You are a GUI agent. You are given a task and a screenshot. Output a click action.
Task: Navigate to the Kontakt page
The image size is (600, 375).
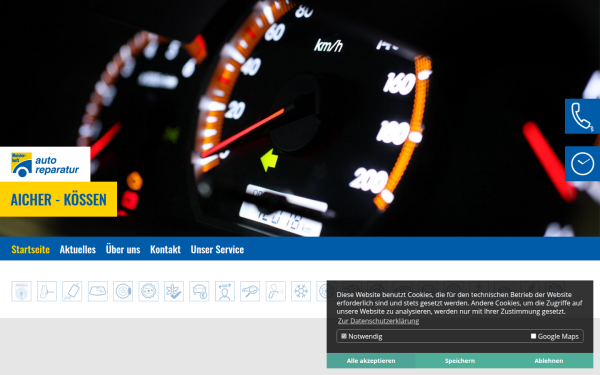165,249
